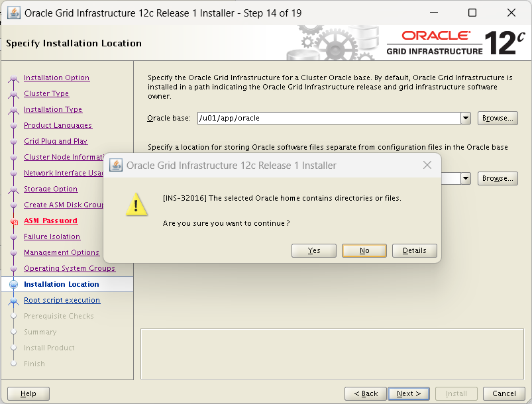Go to the Create ASM Disk Group step
This screenshot has height=404, width=532.
(x=64, y=205)
